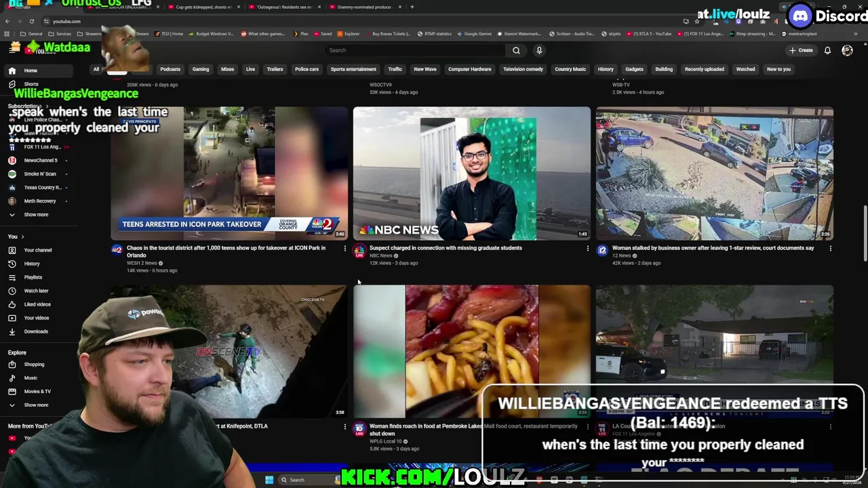This screenshot has width=868, height=488.
Task: Open the Services bookmarks folder
Action: 60,34
